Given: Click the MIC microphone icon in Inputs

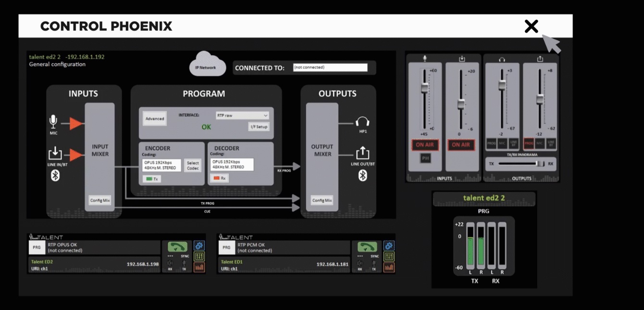Looking at the screenshot, I should pyautogui.click(x=53, y=121).
